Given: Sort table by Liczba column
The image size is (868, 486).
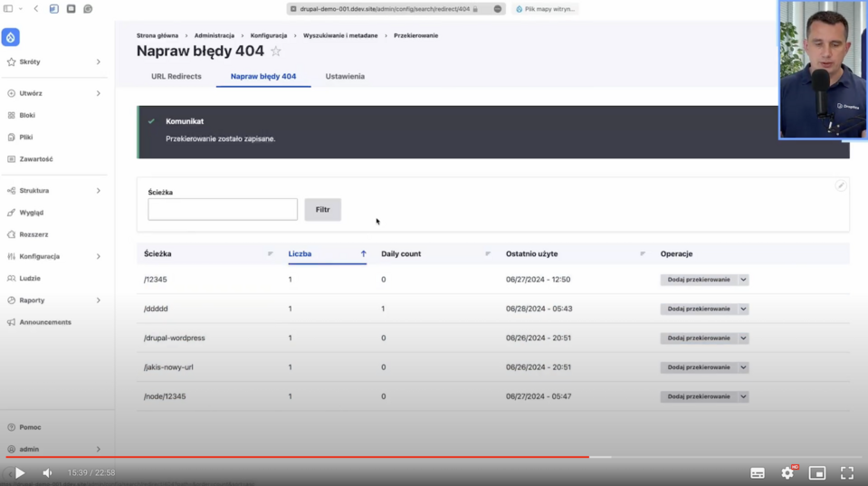Looking at the screenshot, I should (x=300, y=254).
